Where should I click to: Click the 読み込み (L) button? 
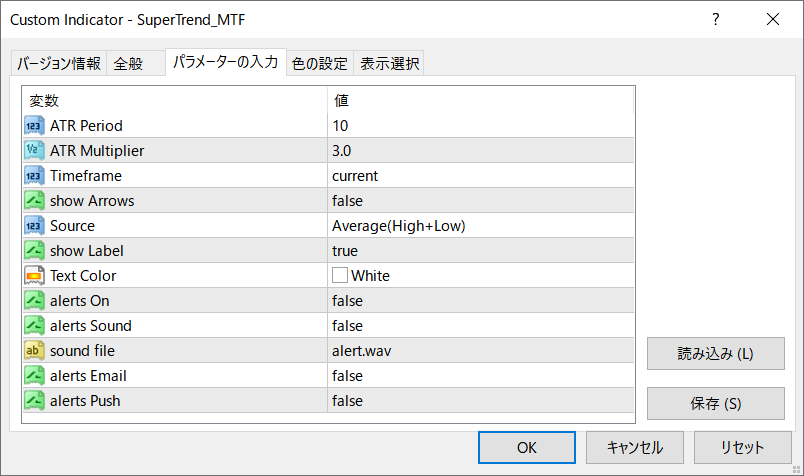pos(715,354)
